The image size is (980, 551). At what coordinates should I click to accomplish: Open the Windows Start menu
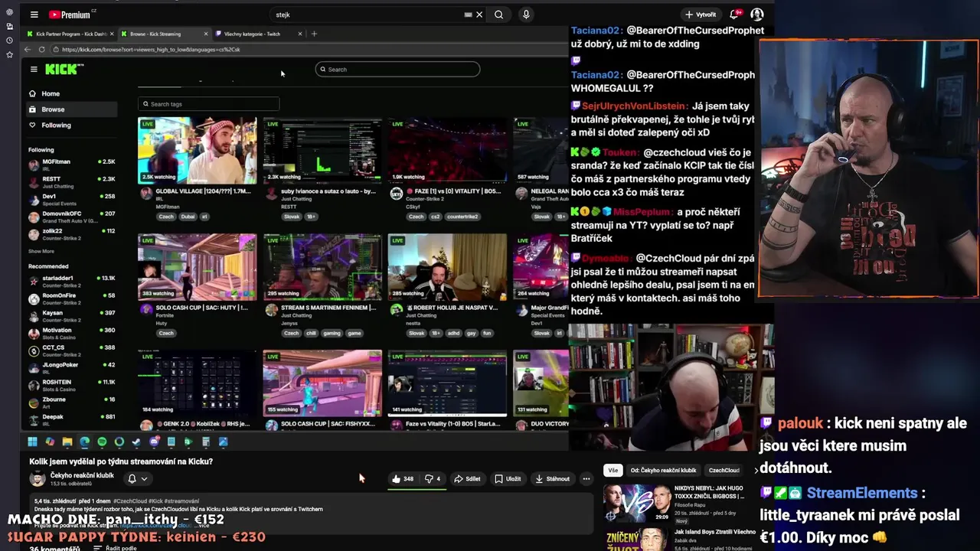click(32, 442)
